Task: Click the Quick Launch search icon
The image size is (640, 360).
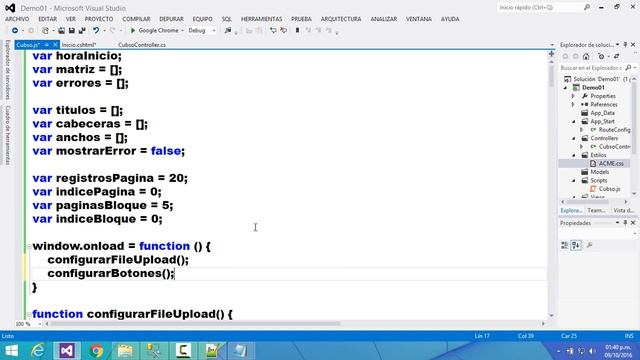Action: point(587,7)
